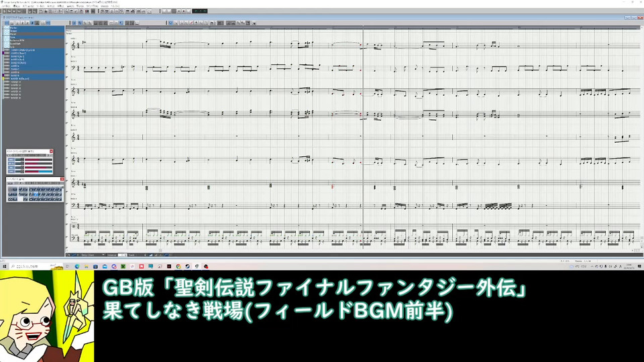This screenshot has height=362, width=644.
Task: Click the red highlighted chord in the chord staff
Action: click(x=333, y=187)
